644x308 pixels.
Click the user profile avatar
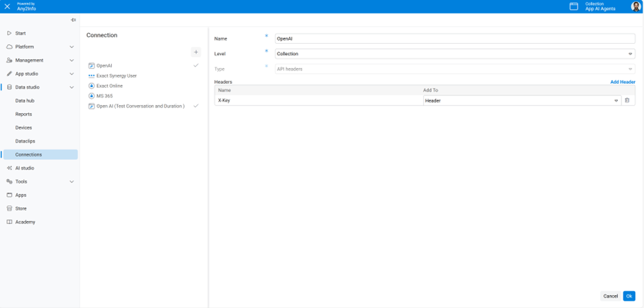[635, 7]
